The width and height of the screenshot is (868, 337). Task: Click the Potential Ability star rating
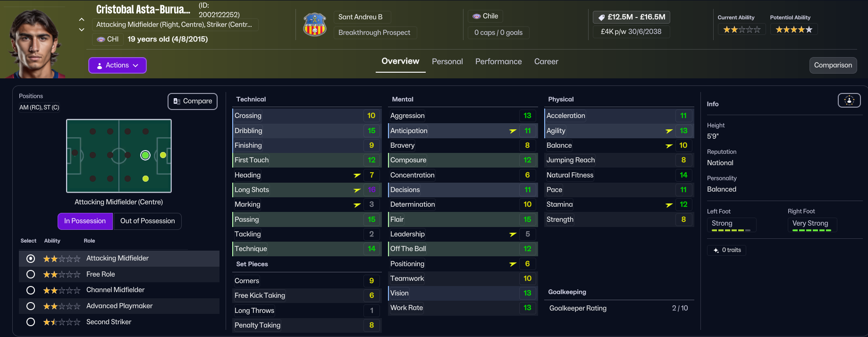click(794, 30)
